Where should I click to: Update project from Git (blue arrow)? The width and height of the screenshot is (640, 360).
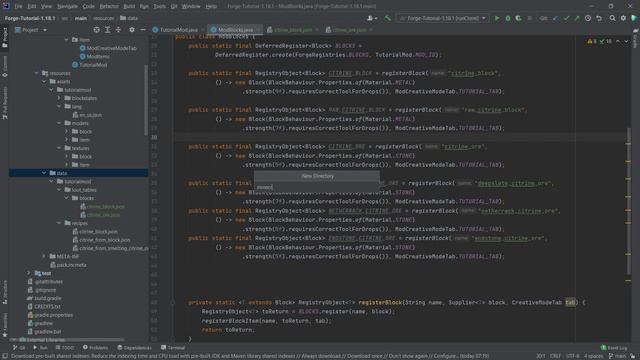(556, 18)
